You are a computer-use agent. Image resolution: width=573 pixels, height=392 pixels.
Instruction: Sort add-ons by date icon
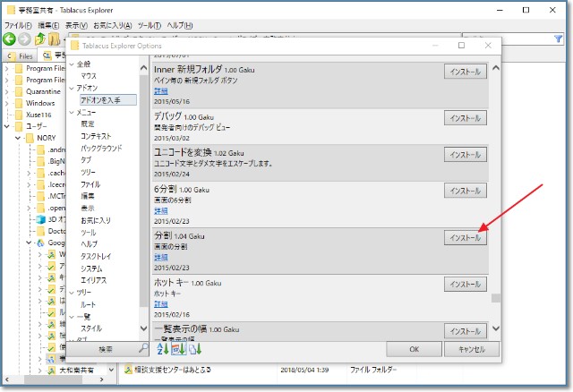[178, 349]
